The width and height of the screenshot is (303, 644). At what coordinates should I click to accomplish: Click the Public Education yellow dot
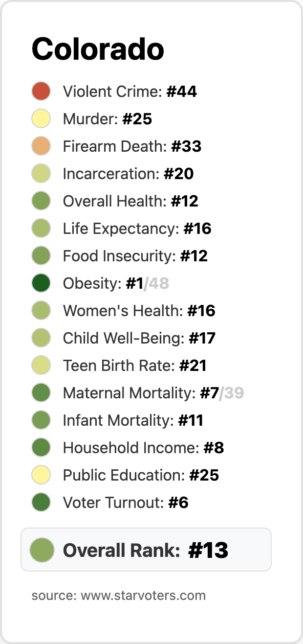tap(41, 475)
